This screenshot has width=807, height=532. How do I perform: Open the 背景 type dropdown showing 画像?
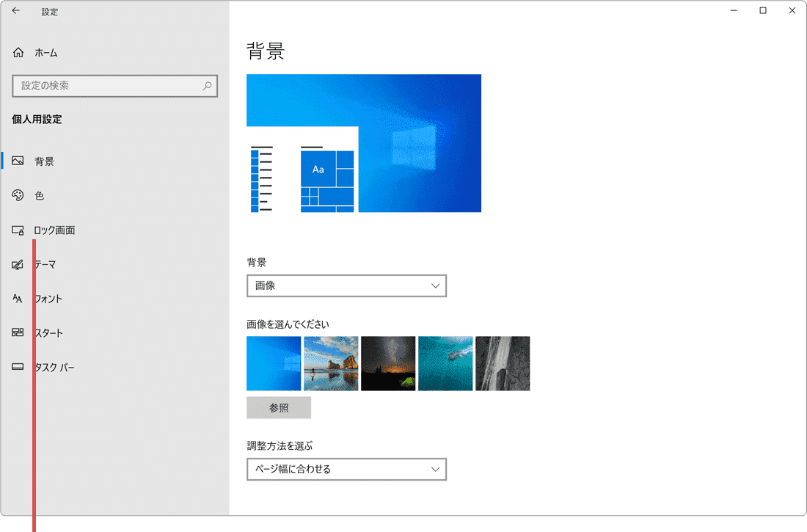point(346,285)
